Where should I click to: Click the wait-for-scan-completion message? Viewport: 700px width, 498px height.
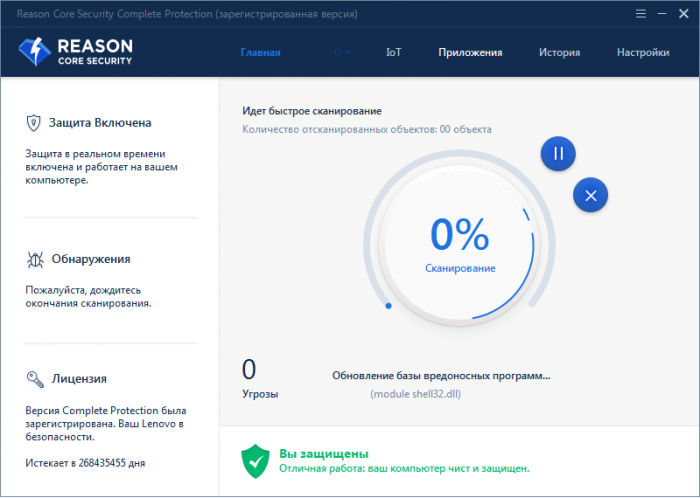point(88,297)
